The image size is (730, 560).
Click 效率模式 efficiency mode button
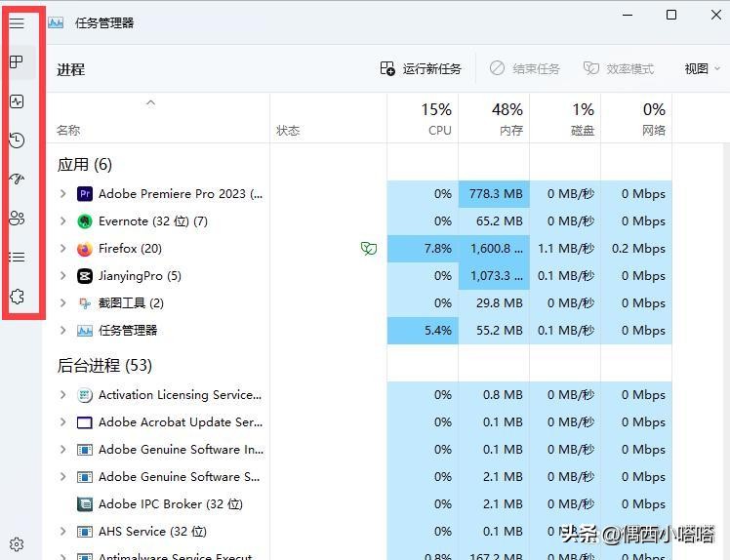click(619, 69)
